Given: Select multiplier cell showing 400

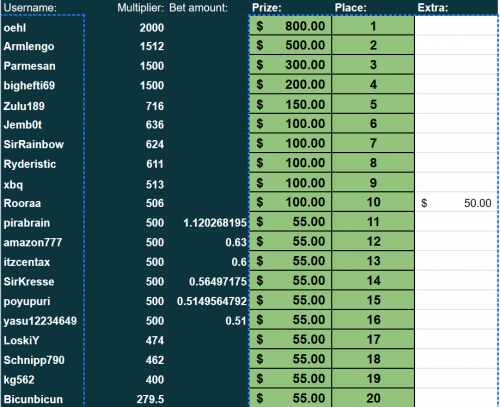Looking at the screenshot, I should tap(125, 379).
